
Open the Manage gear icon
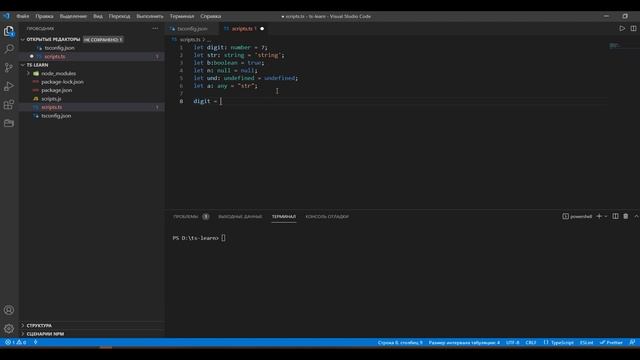(9, 328)
